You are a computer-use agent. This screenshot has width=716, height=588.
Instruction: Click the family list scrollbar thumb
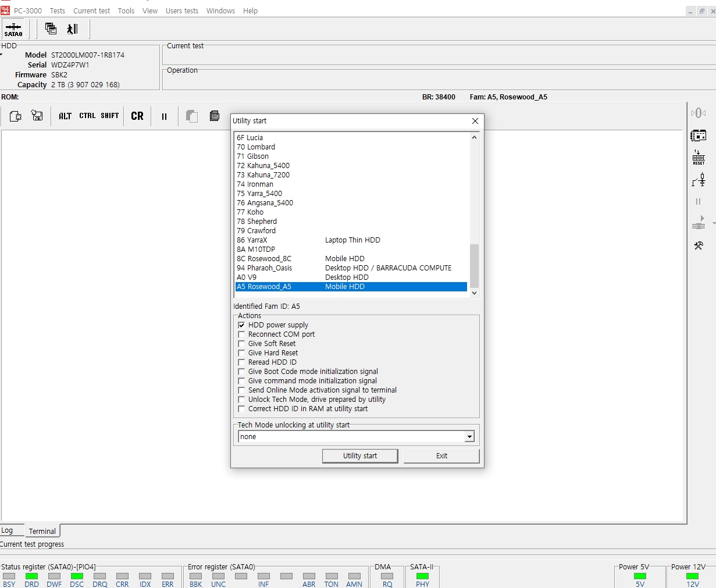pos(474,266)
